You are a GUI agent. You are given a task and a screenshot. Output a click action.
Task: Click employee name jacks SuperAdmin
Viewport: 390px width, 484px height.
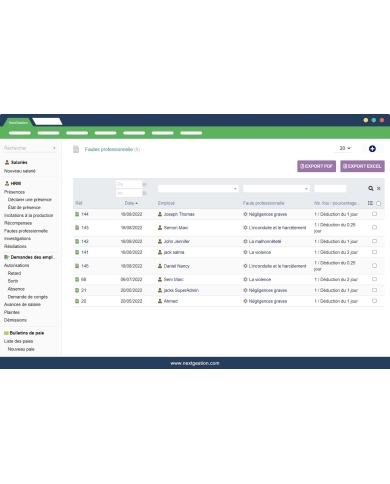click(181, 290)
